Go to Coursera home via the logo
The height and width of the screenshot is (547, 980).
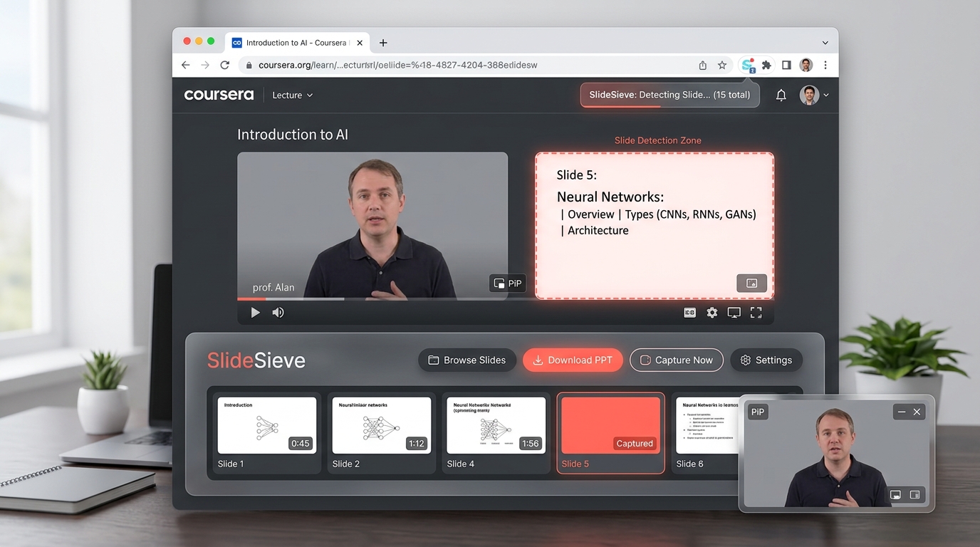point(219,95)
